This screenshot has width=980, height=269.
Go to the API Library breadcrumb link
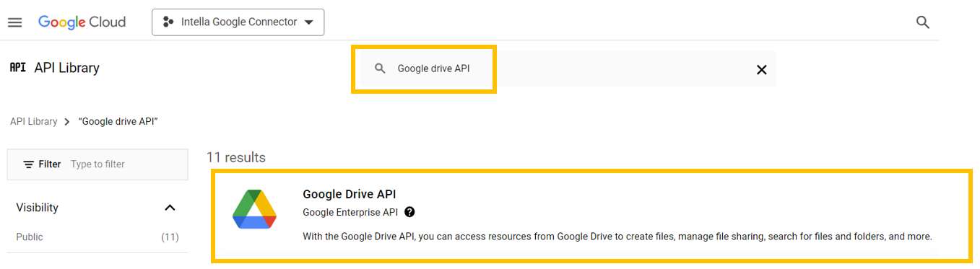[33, 121]
